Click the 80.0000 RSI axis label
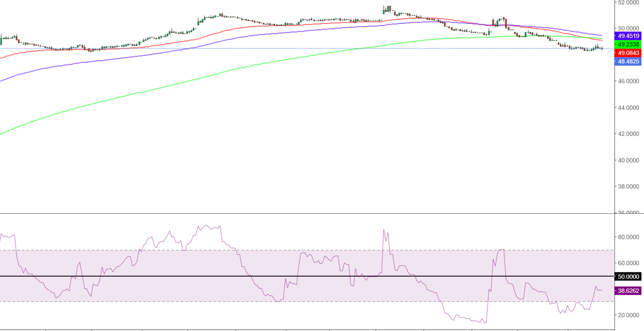644x331 pixels. pyautogui.click(x=629, y=237)
